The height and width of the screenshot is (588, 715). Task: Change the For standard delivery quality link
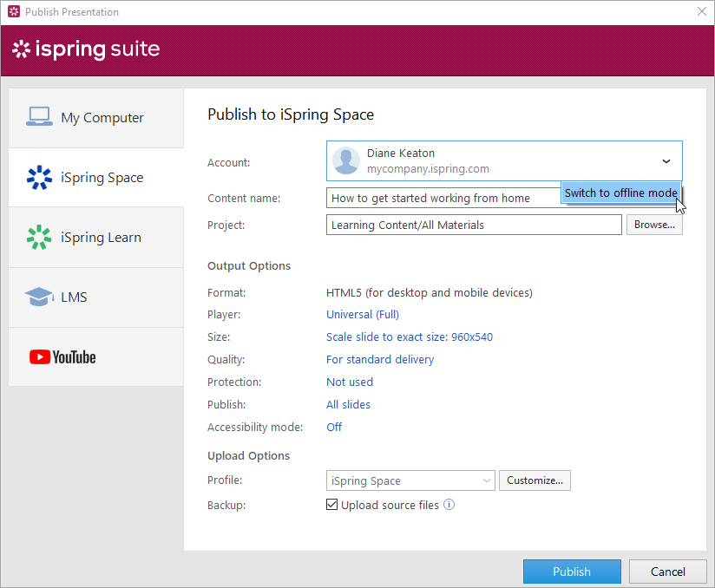pyautogui.click(x=380, y=359)
